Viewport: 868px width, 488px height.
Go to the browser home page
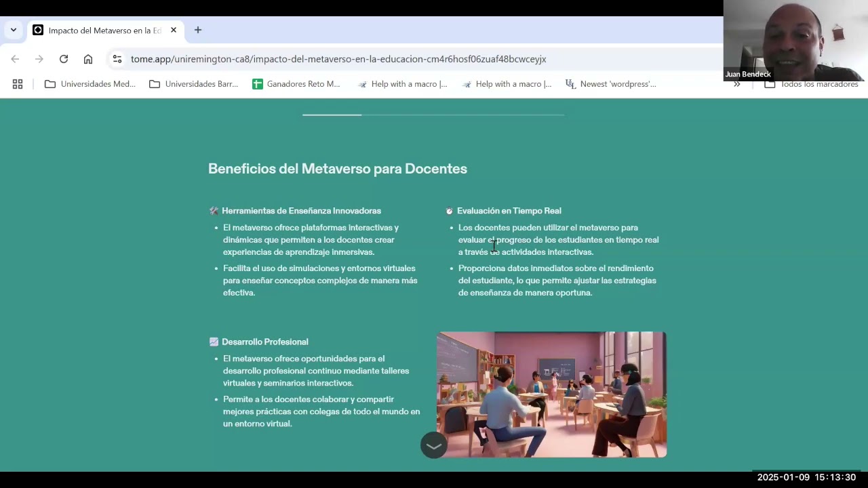88,59
